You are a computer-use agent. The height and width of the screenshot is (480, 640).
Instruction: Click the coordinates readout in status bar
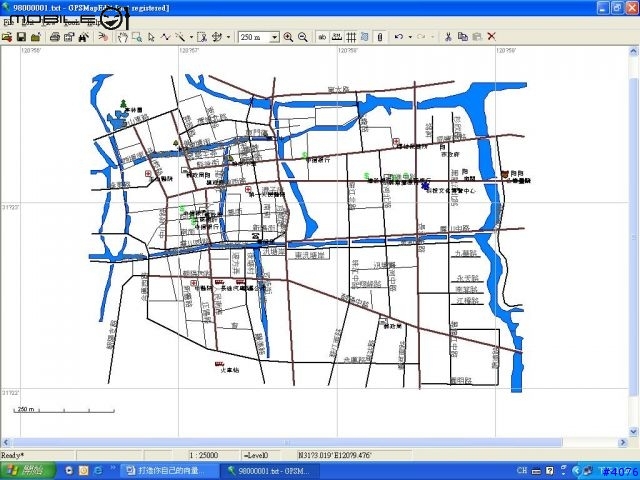[x=335, y=455]
